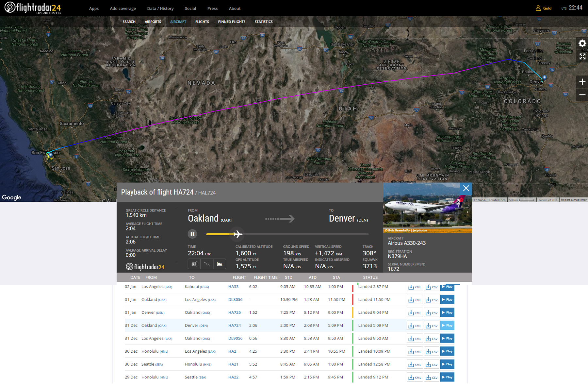Open Data / History menu
The height and width of the screenshot is (385, 588).
160,8
